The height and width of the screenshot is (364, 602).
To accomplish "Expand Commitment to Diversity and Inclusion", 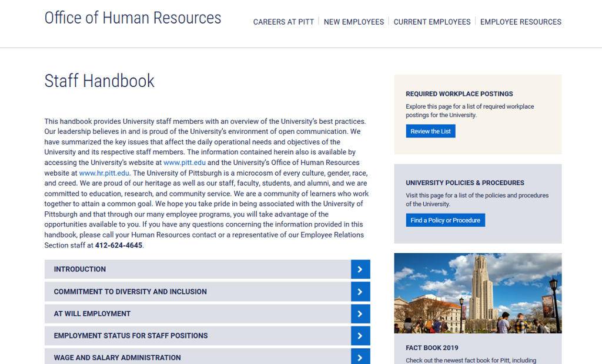I will (130, 292).
